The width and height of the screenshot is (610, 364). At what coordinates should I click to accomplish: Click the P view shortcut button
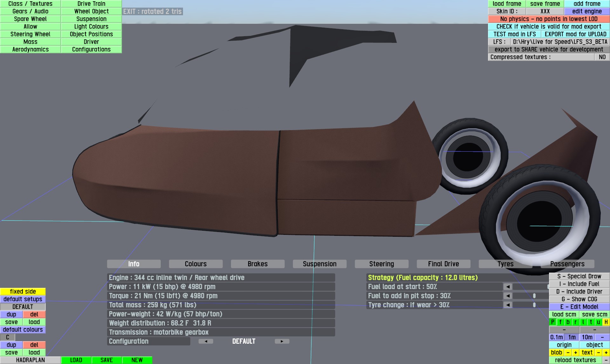(x=552, y=322)
